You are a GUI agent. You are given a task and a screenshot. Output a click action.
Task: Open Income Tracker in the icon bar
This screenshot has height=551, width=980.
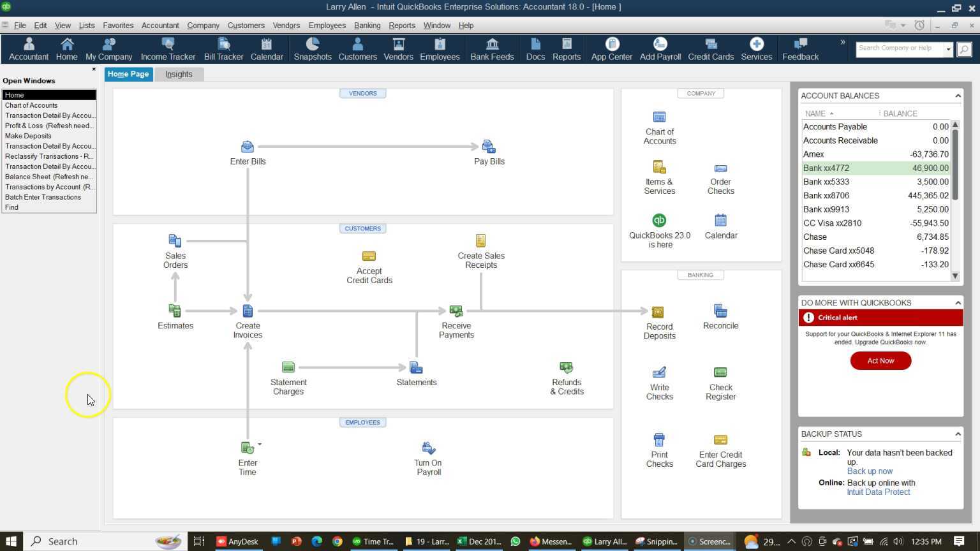[x=168, y=49]
